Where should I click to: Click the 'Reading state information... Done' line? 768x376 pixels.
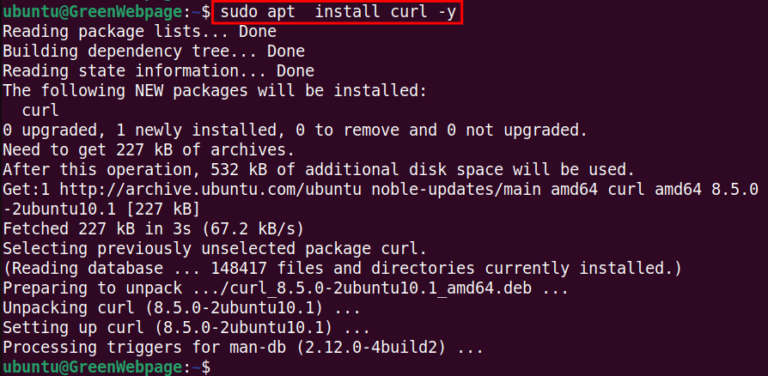tap(158, 71)
